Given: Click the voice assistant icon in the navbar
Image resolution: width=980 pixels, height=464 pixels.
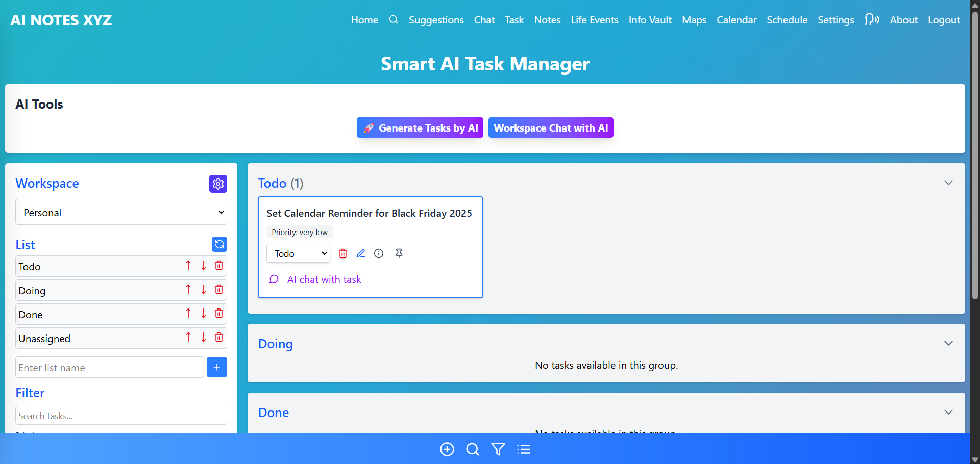Looking at the screenshot, I should click(872, 19).
